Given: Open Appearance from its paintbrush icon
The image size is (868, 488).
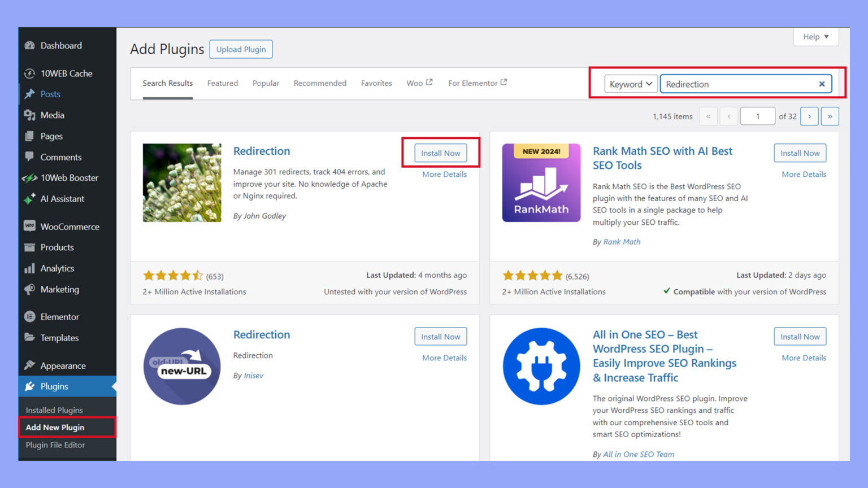Looking at the screenshot, I should pos(31,365).
